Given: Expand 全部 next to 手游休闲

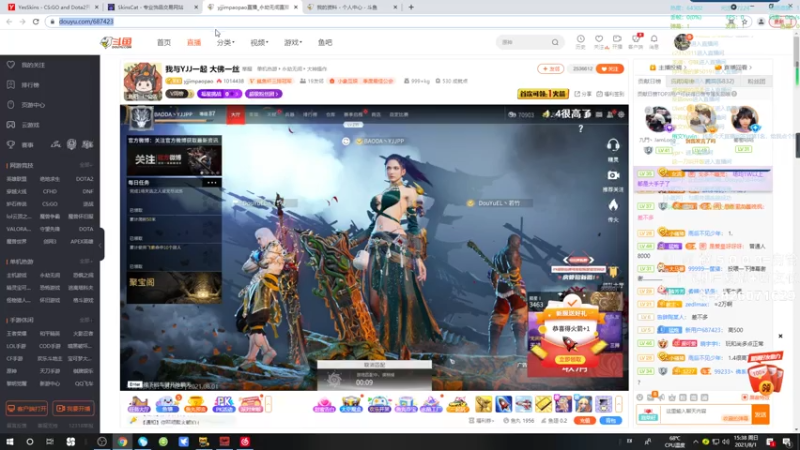Looking at the screenshot, I should pos(85,320).
